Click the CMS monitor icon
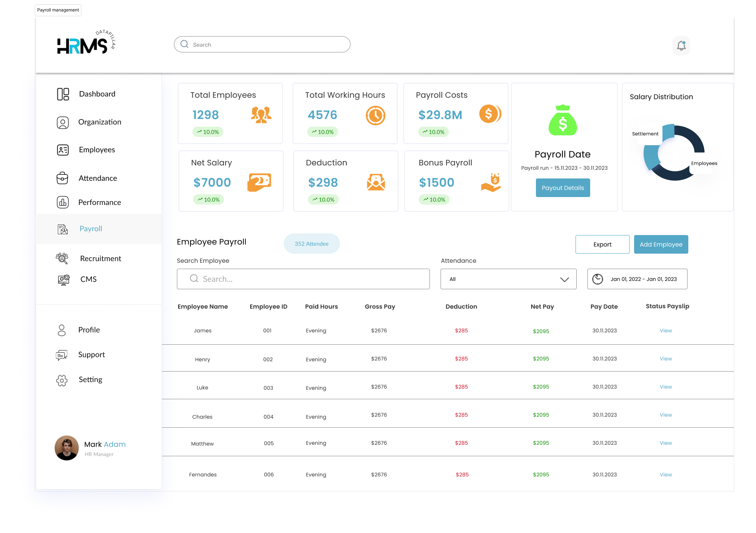 tap(63, 280)
